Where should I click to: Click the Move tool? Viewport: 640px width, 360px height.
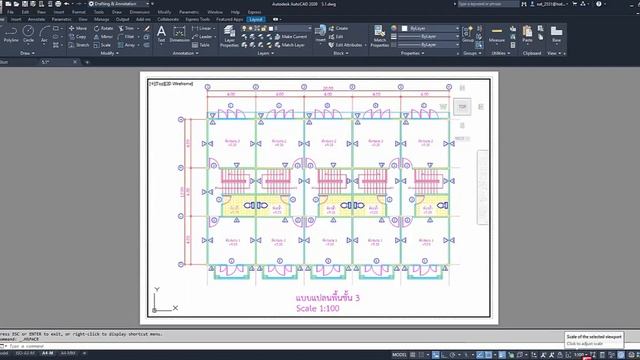point(78,29)
